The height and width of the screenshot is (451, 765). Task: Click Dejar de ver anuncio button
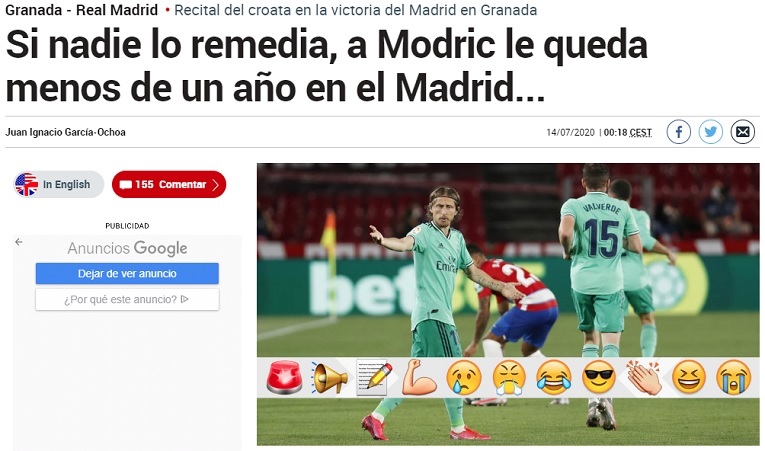coord(127,274)
